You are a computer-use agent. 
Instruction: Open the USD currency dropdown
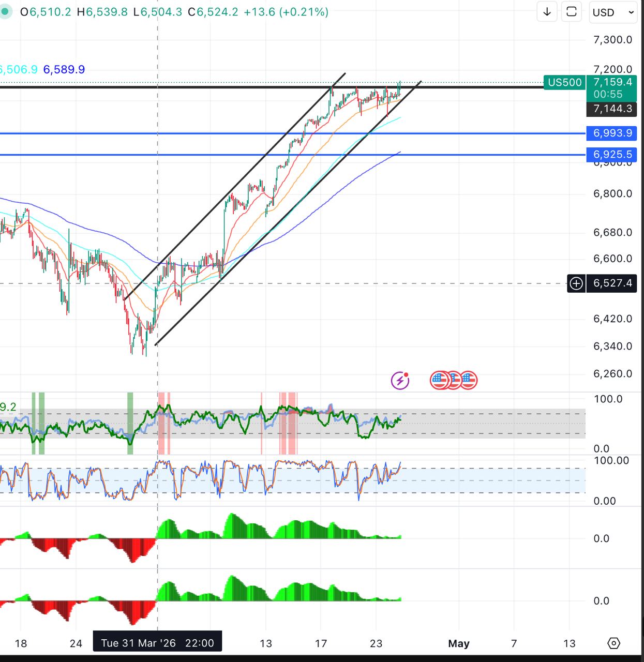coord(613,12)
